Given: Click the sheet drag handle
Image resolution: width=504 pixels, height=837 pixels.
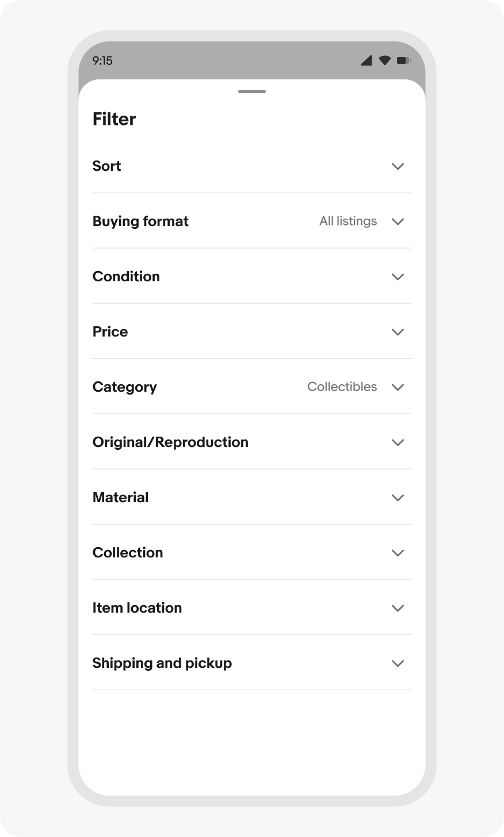Looking at the screenshot, I should [251, 91].
